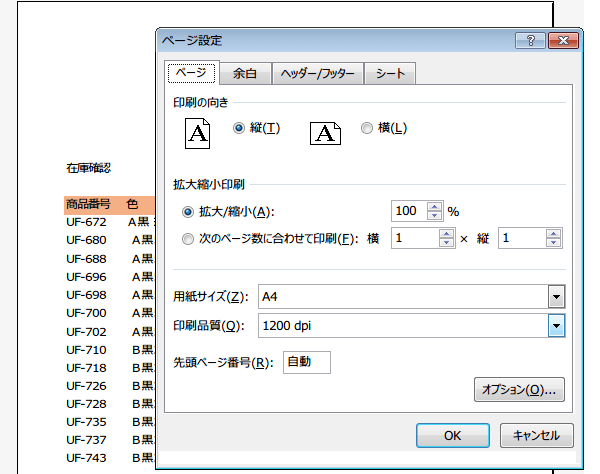Click the 在庫確認 title in preview
The width and height of the screenshot is (600, 474).
pos(88,168)
